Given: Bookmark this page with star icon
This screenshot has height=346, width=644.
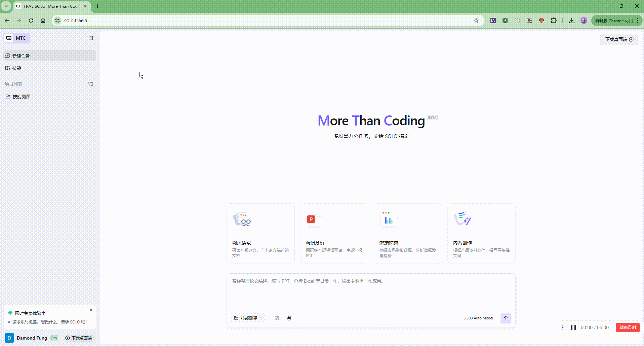Looking at the screenshot, I should (x=476, y=21).
